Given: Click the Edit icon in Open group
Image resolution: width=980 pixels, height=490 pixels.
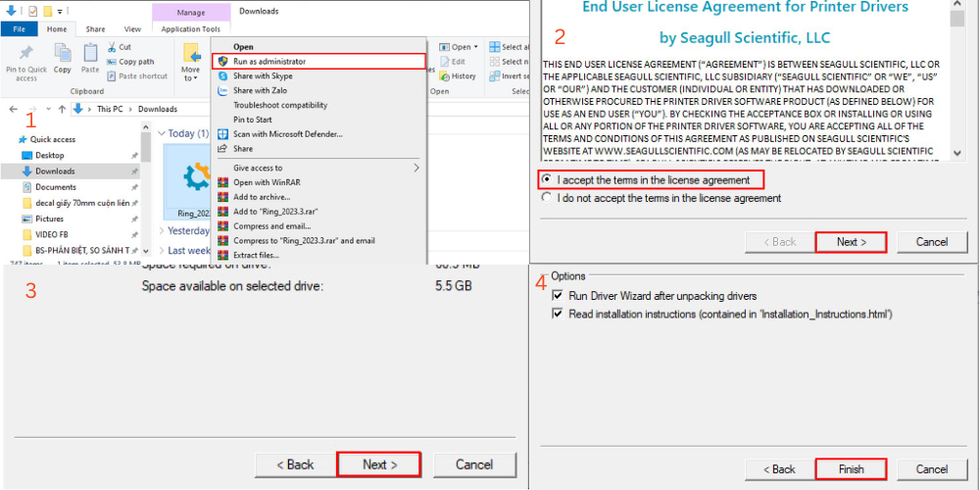Looking at the screenshot, I should [x=444, y=62].
